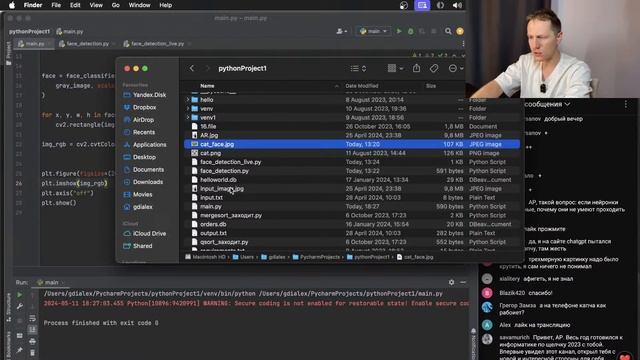640x360 pixels.
Task: Select the main tab in Run panel
Action: tap(51, 282)
